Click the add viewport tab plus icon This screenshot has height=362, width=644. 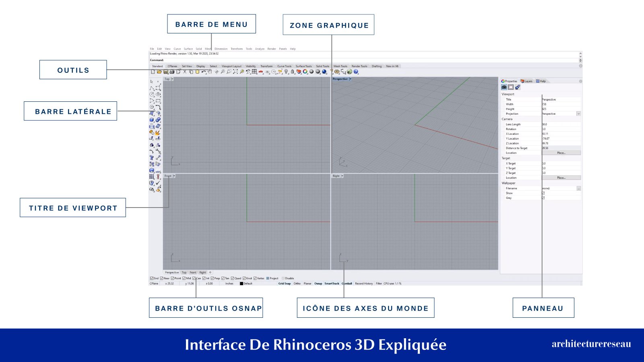(x=210, y=273)
